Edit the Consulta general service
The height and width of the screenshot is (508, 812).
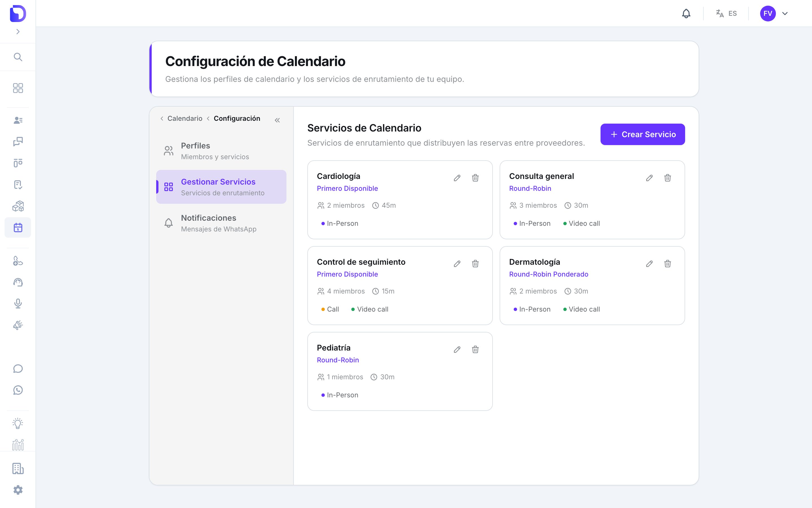coord(649,178)
